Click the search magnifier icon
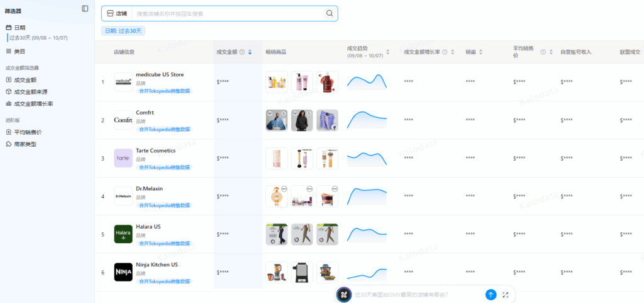 pyautogui.click(x=330, y=14)
